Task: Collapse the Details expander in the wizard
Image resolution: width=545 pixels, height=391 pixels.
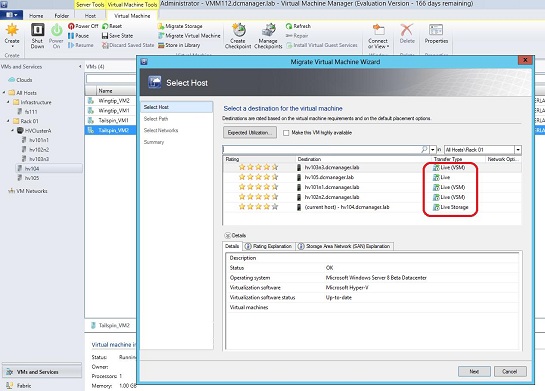Action: [228, 235]
